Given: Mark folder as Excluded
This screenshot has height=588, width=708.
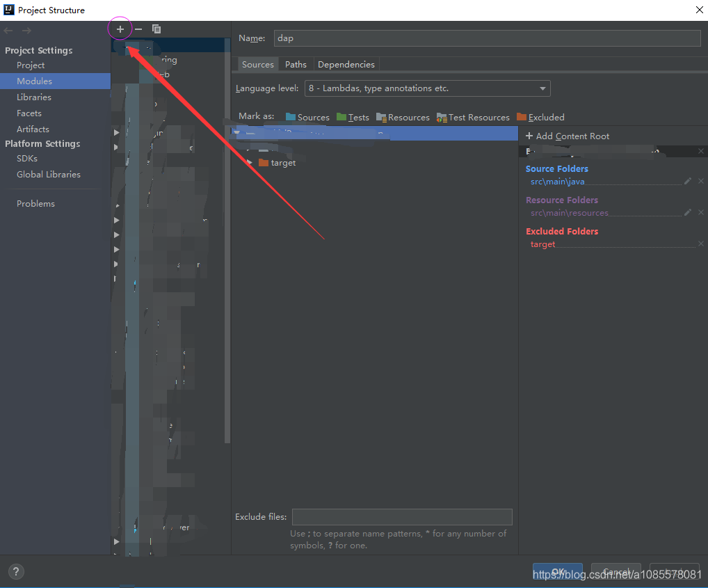Looking at the screenshot, I should click(x=540, y=118).
